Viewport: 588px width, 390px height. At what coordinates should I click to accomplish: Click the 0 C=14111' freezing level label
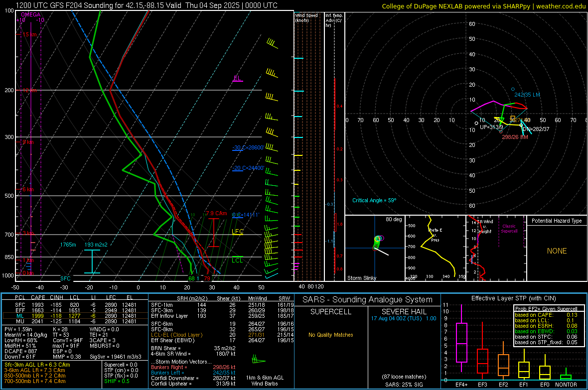[x=245, y=215]
